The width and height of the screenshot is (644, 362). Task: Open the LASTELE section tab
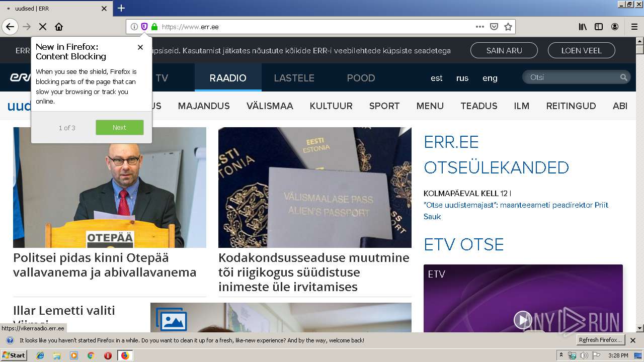pyautogui.click(x=294, y=78)
